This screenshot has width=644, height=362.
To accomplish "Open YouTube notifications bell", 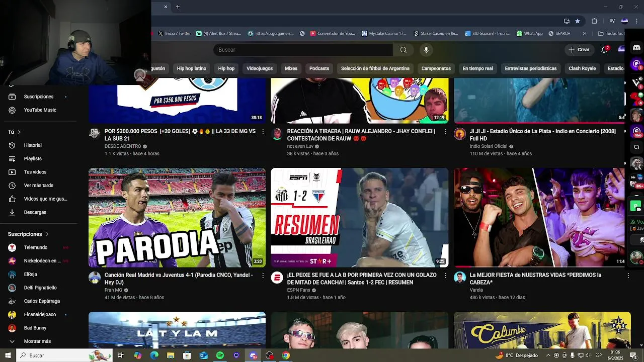I will coord(604,50).
